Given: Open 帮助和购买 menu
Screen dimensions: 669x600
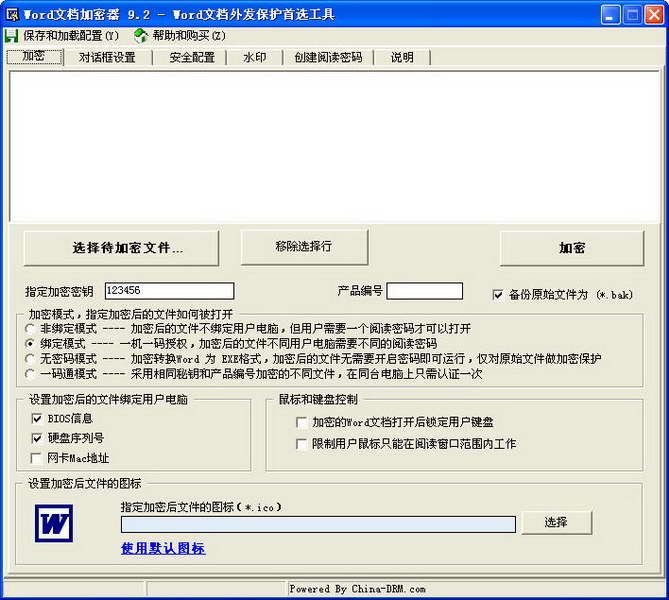Looking at the screenshot, I should (189, 35).
